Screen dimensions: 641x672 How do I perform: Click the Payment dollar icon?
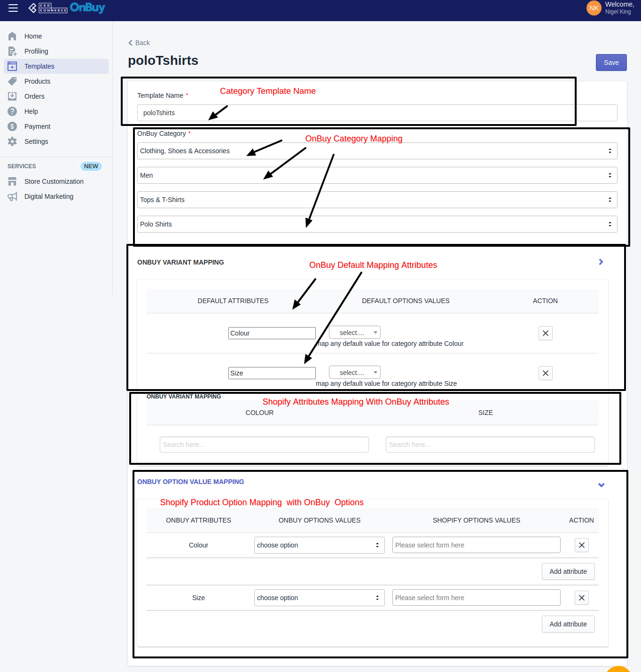tap(12, 126)
